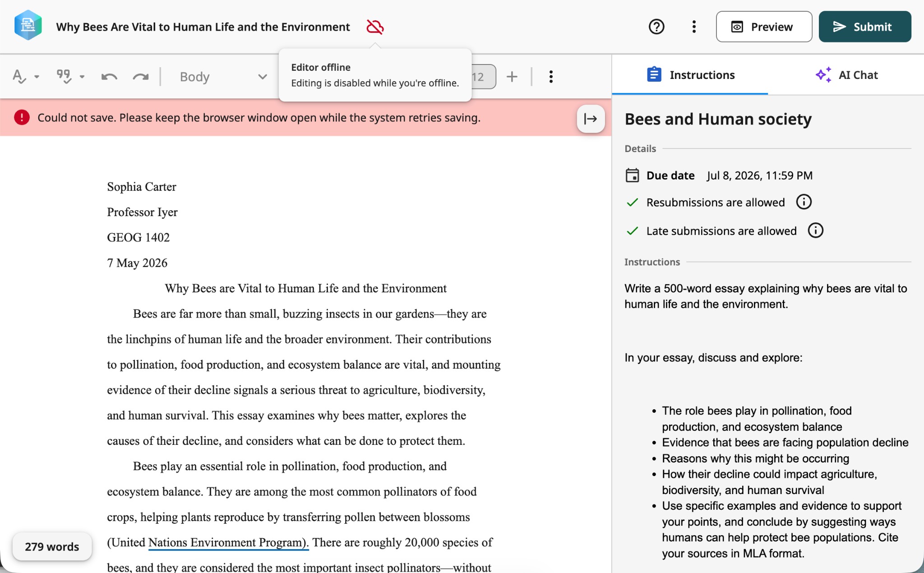Open the help question mark icon
Viewport: 924px width, 573px height.
point(656,27)
